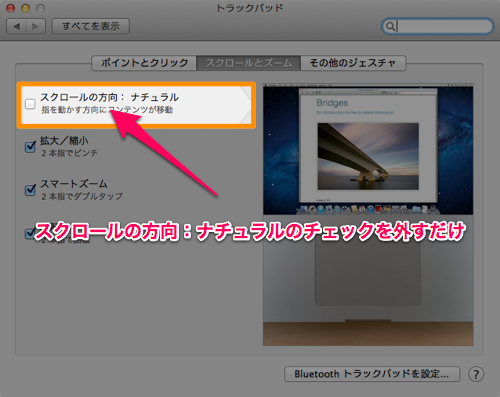
Task: Click the gesture preview video thumbnail
Action: point(368,215)
